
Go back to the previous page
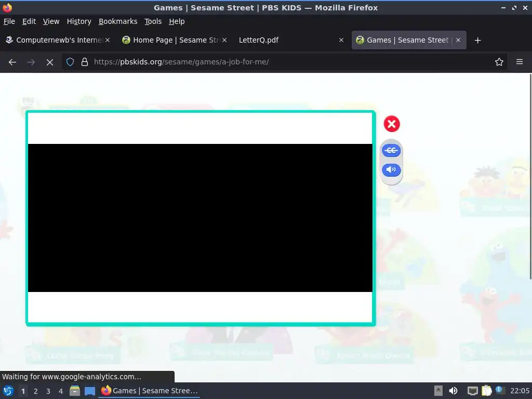[12, 62]
